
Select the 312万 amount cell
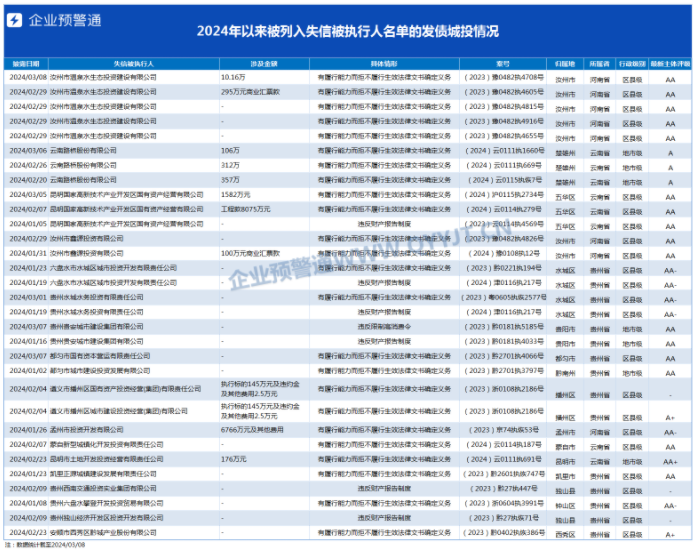point(230,166)
